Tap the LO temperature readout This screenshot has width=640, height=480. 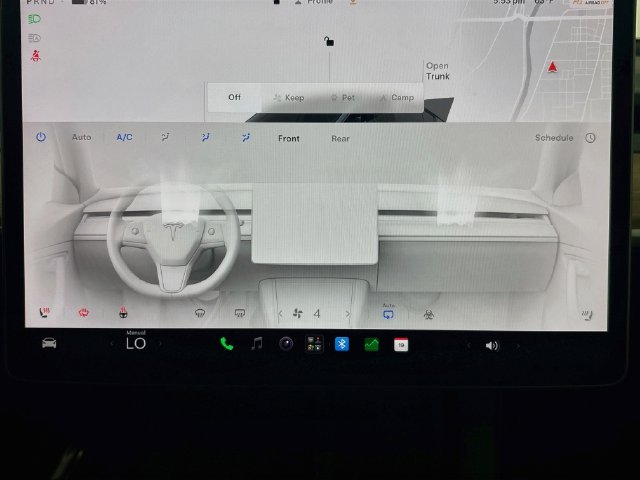(x=136, y=344)
